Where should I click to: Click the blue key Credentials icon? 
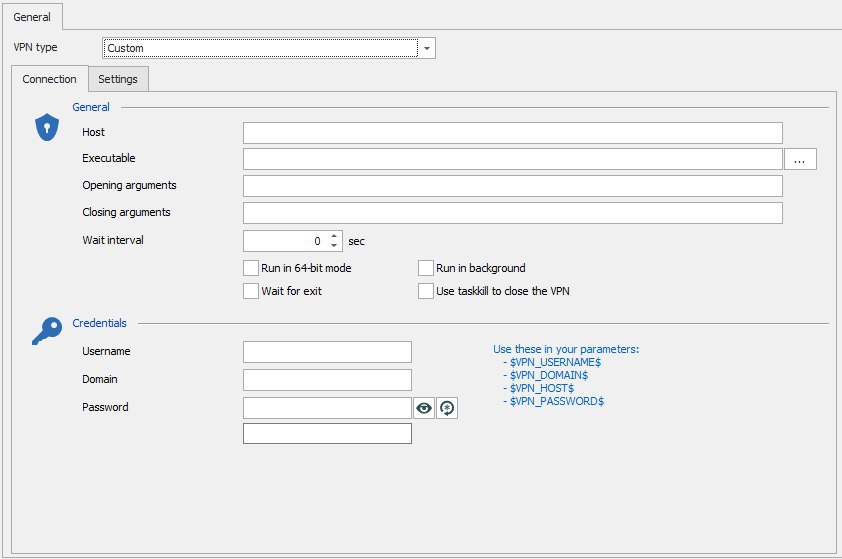(47, 330)
